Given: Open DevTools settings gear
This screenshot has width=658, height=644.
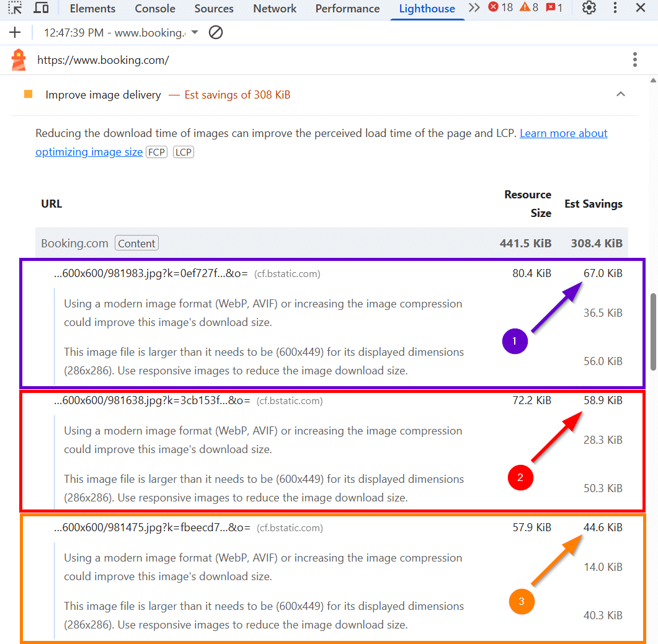Looking at the screenshot, I should pos(588,8).
